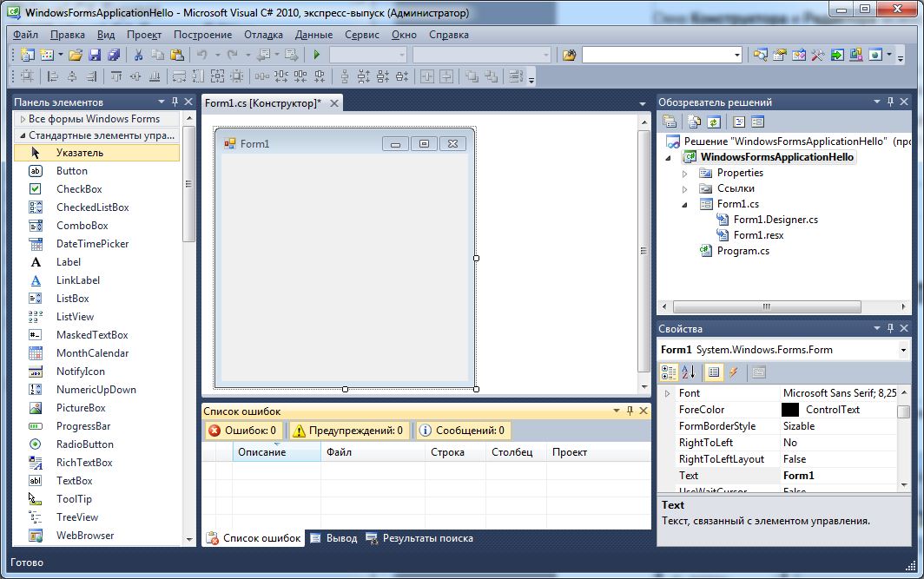This screenshot has height=579, width=924.
Task: Switch to the Результаты поиска tab
Action: pos(419,538)
